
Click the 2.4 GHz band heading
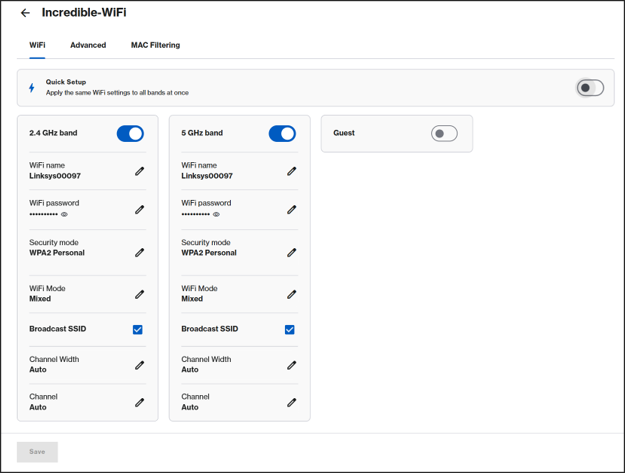click(53, 133)
